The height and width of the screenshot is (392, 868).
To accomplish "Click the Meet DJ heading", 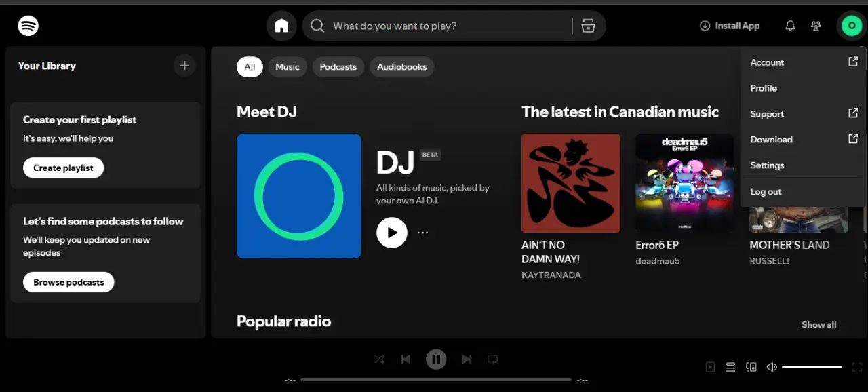I will pos(267,112).
